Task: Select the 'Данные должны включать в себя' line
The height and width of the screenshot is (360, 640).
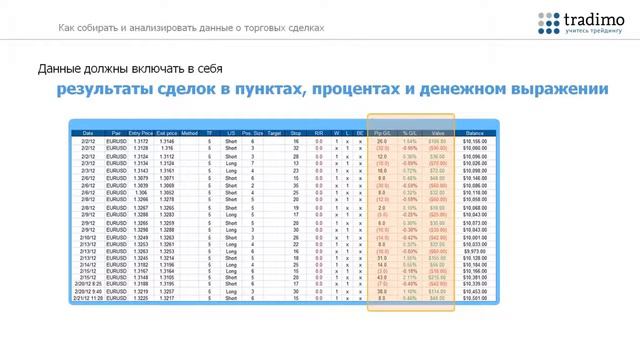Action: tap(130, 69)
